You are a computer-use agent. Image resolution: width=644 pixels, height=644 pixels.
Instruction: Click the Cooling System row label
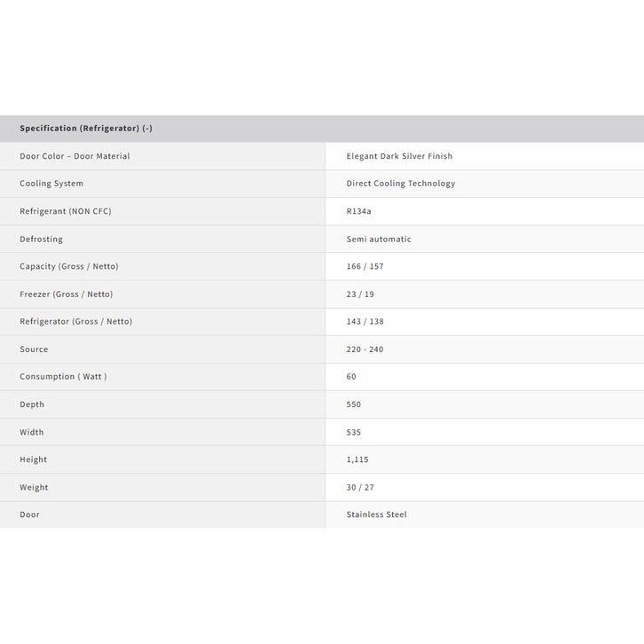click(x=51, y=184)
